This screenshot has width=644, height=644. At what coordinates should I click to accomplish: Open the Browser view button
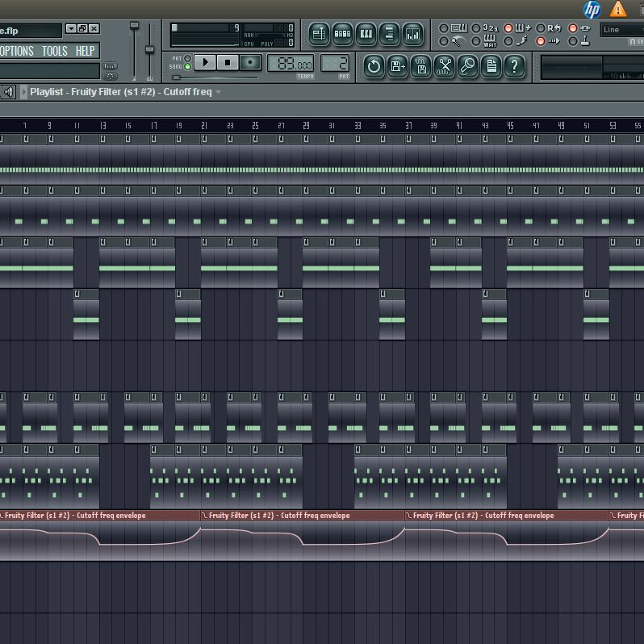click(x=389, y=34)
